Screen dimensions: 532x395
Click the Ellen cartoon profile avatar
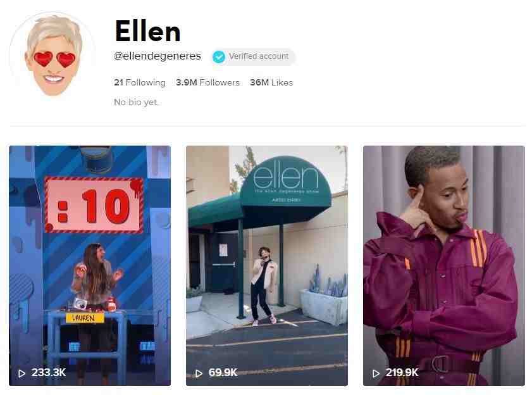54,55
